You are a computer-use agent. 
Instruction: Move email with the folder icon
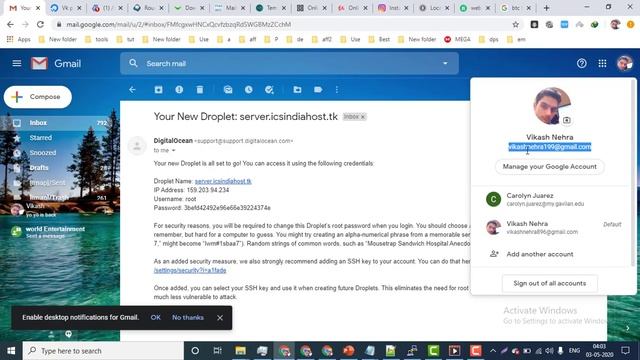pos(297,90)
